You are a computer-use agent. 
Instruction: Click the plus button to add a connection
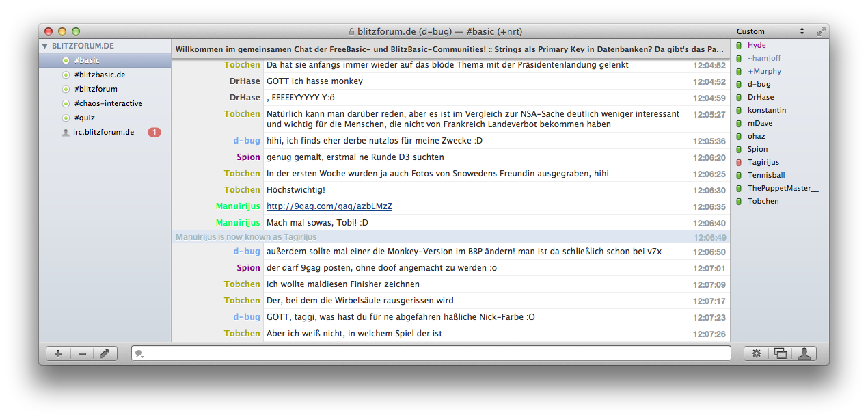click(x=58, y=353)
